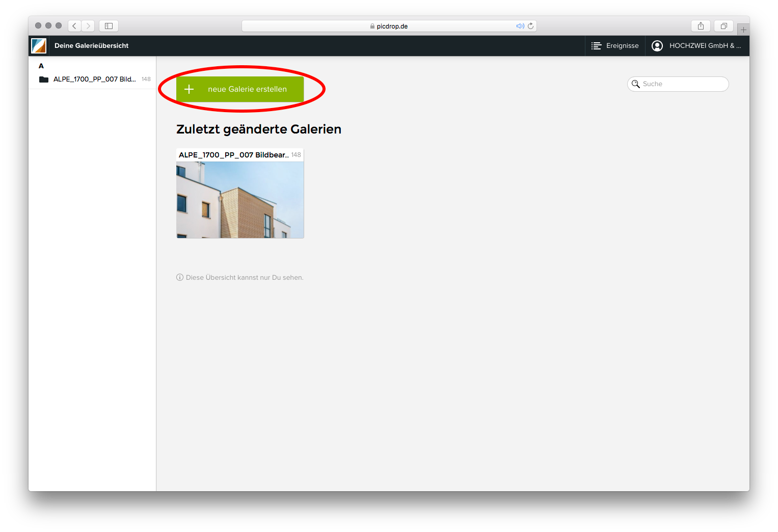
Task: Select ALPE_1700_PP_007 folder in sidebar
Action: click(x=94, y=79)
